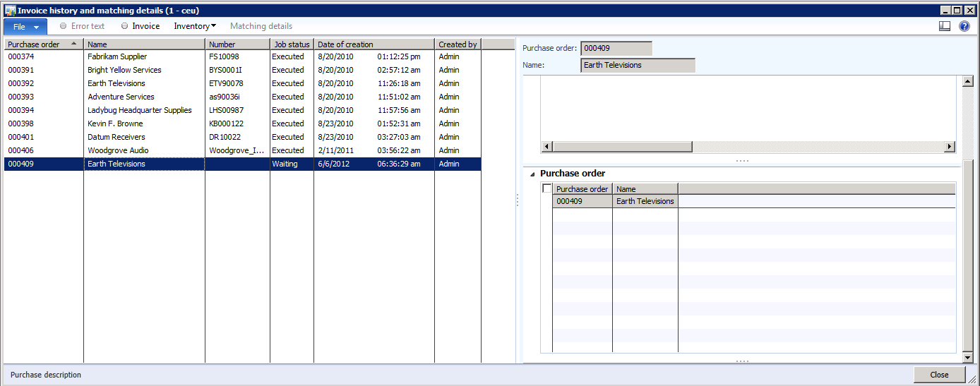Viewport: 980px width, 386px height.
Task: Collapse the Purchase order section
Action: (x=532, y=174)
